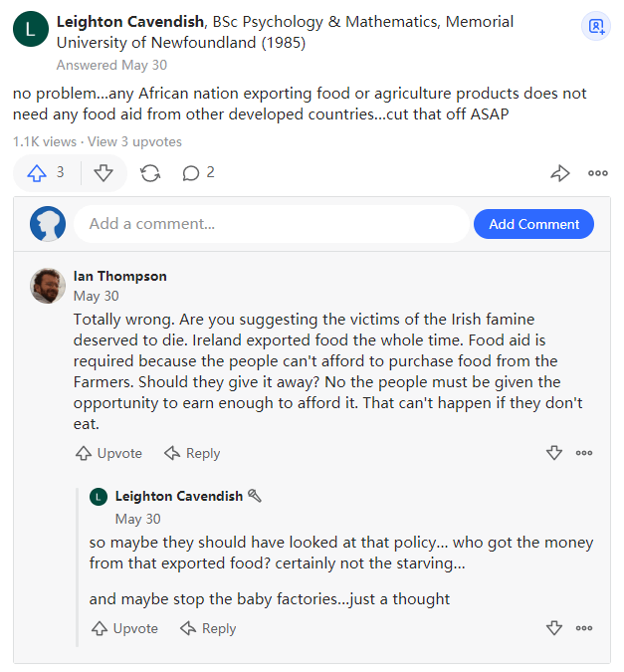Downvote the main answer
Image resolution: width=624 pixels, height=672 pixels.
point(104,173)
